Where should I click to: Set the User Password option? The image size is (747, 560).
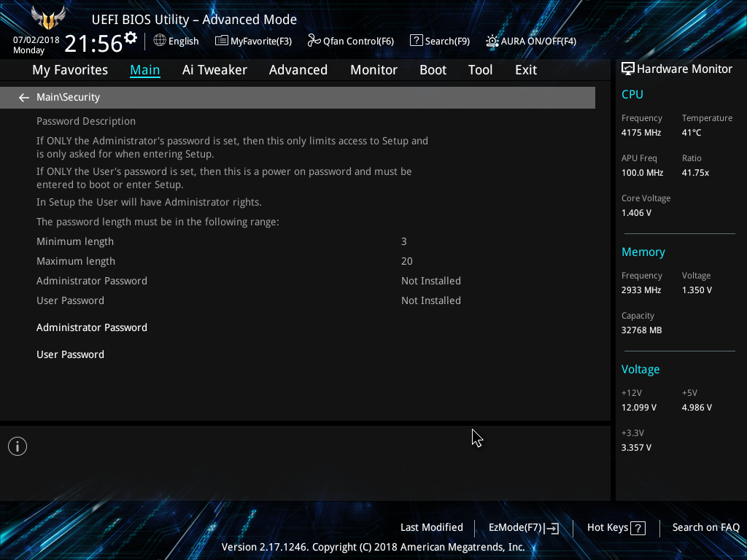click(x=71, y=355)
